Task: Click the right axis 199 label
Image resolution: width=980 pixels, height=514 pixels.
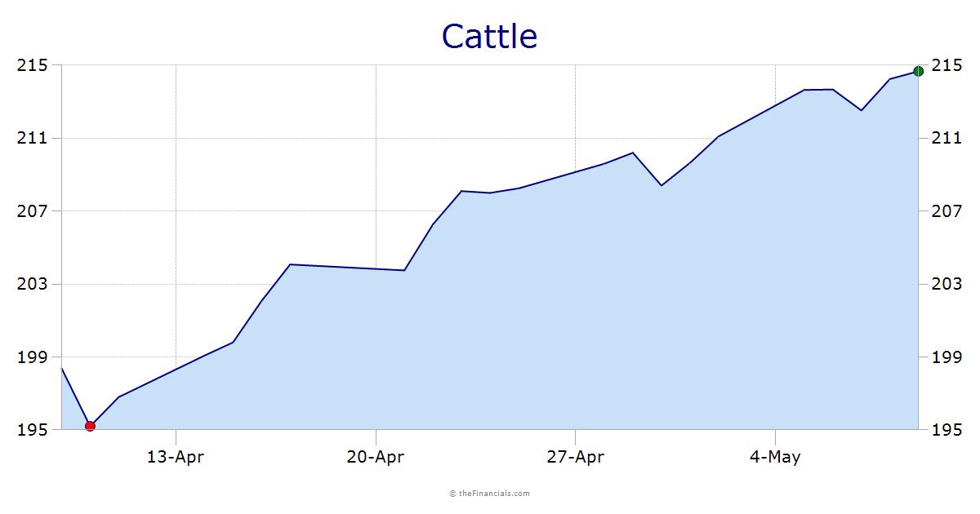Action: click(947, 357)
